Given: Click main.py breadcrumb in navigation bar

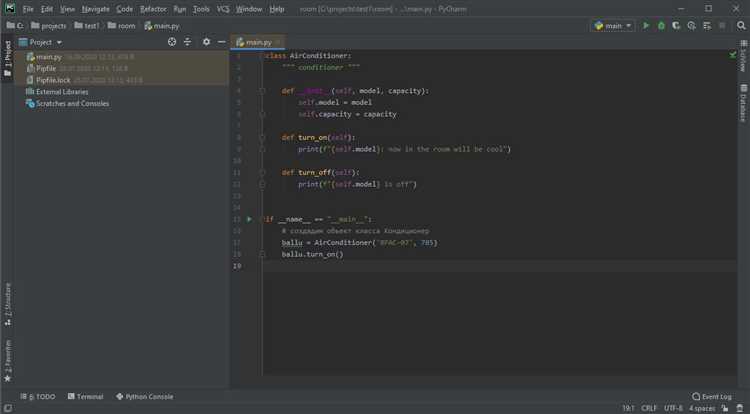Looking at the screenshot, I should coord(162,26).
